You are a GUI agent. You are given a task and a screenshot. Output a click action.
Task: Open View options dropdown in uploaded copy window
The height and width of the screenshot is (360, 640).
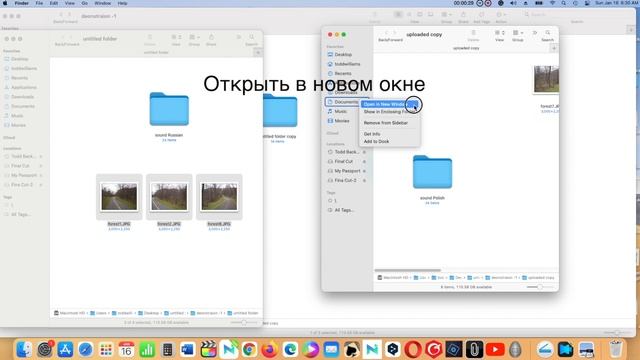point(499,33)
